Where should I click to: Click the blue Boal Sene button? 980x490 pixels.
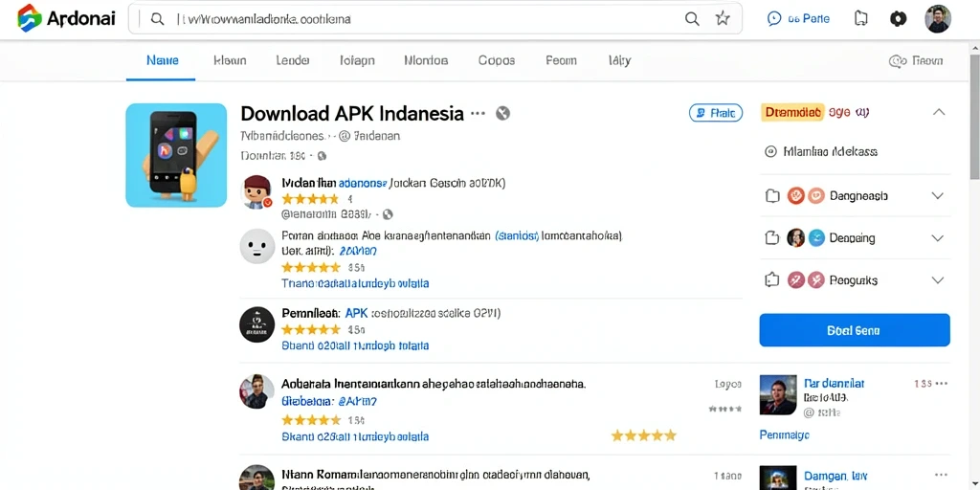tap(855, 330)
